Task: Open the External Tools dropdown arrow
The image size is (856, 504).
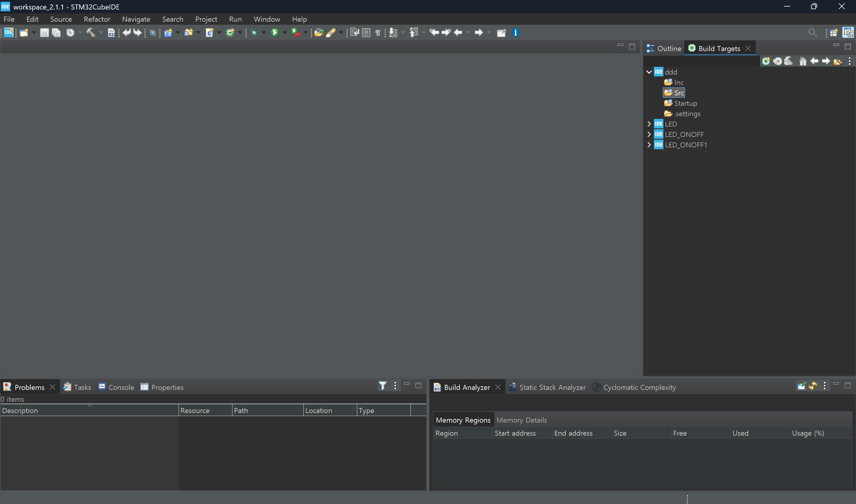Action: [x=305, y=33]
